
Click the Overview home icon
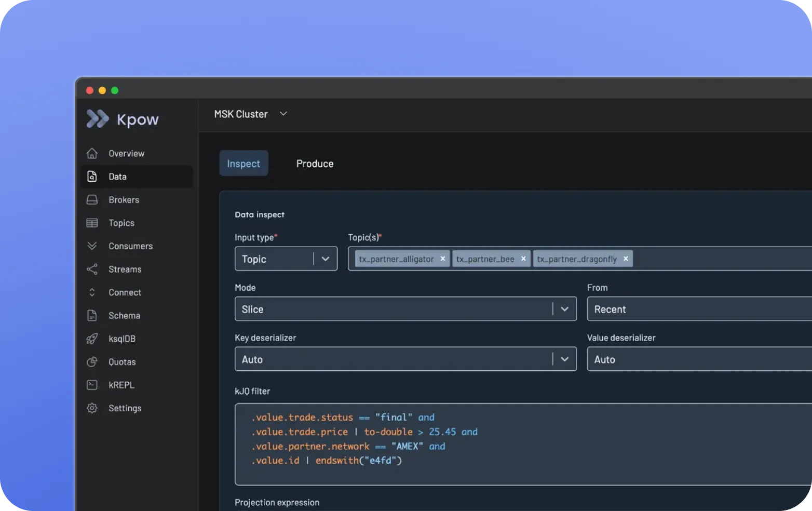pos(92,153)
